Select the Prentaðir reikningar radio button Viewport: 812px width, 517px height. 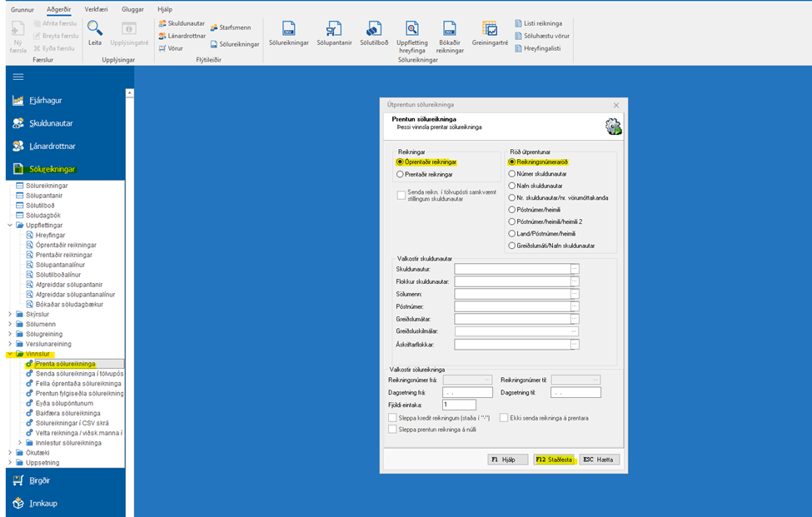click(x=401, y=175)
